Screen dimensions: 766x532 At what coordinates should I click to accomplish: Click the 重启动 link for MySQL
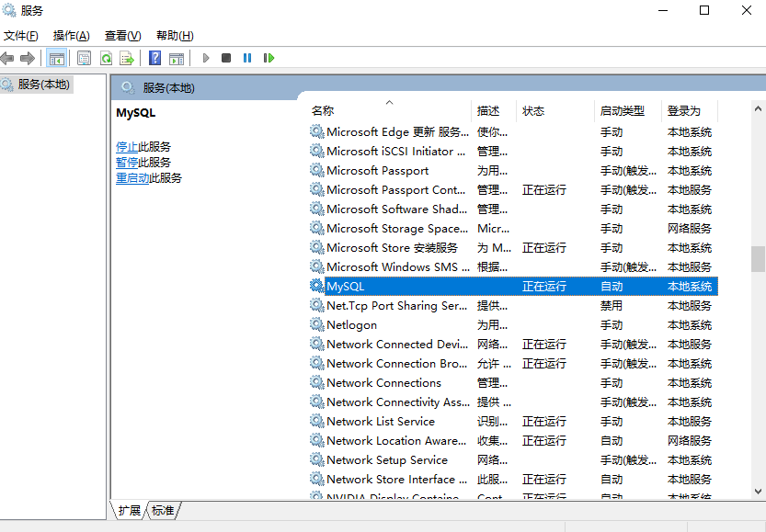tap(132, 178)
